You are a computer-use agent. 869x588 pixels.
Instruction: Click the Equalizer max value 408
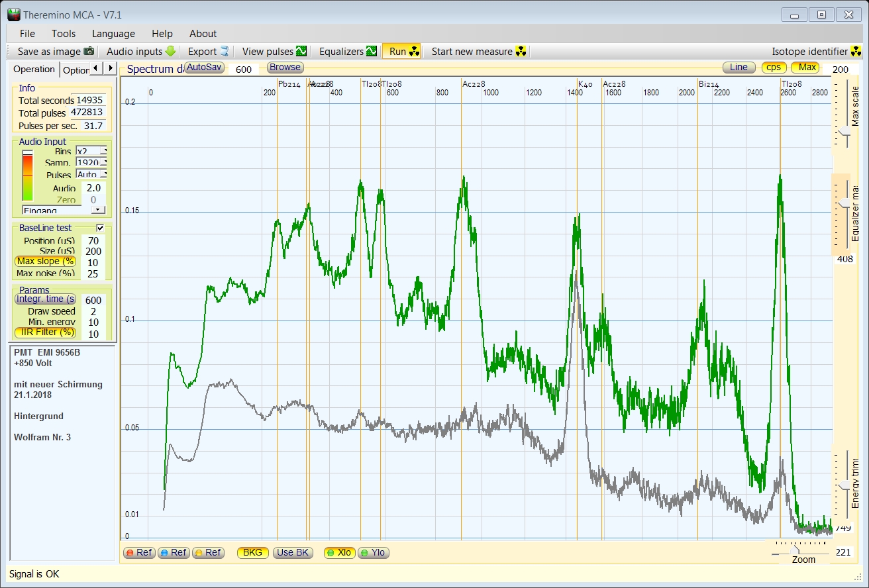point(844,259)
